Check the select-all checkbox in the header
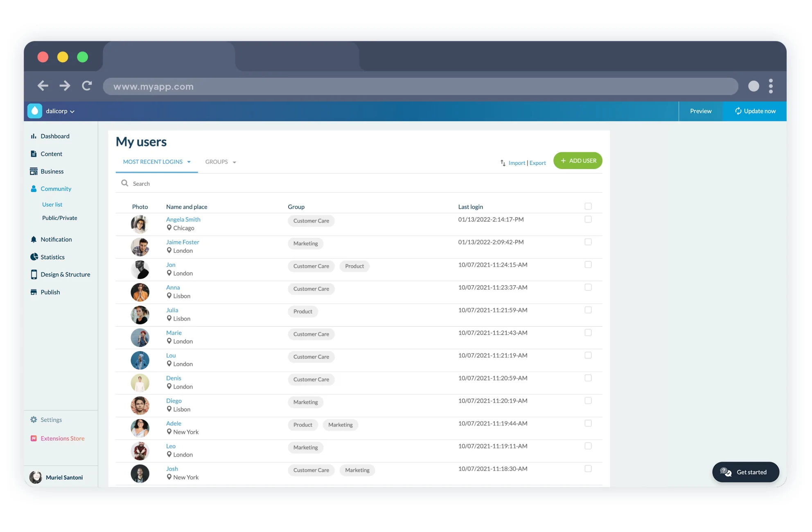Screen dimensions: 812x532 tap(589, 206)
